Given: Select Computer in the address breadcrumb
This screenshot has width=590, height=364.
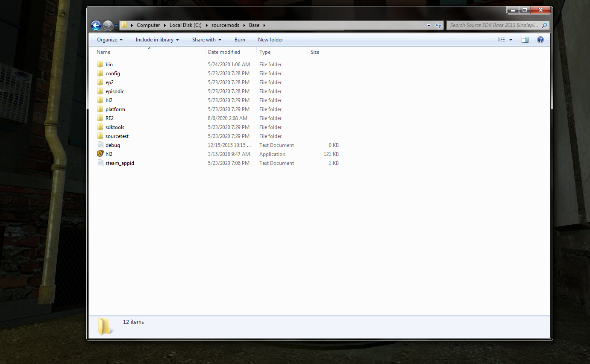Looking at the screenshot, I should pos(148,25).
